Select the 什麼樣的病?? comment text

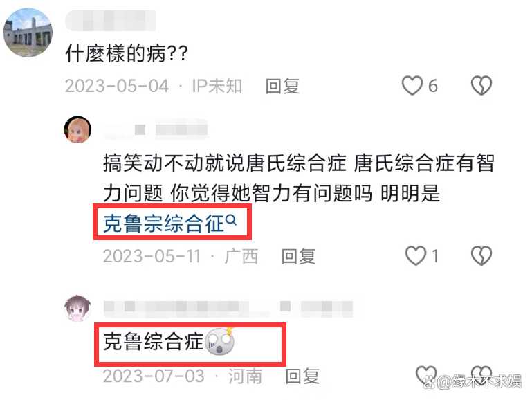pos(127,53)
